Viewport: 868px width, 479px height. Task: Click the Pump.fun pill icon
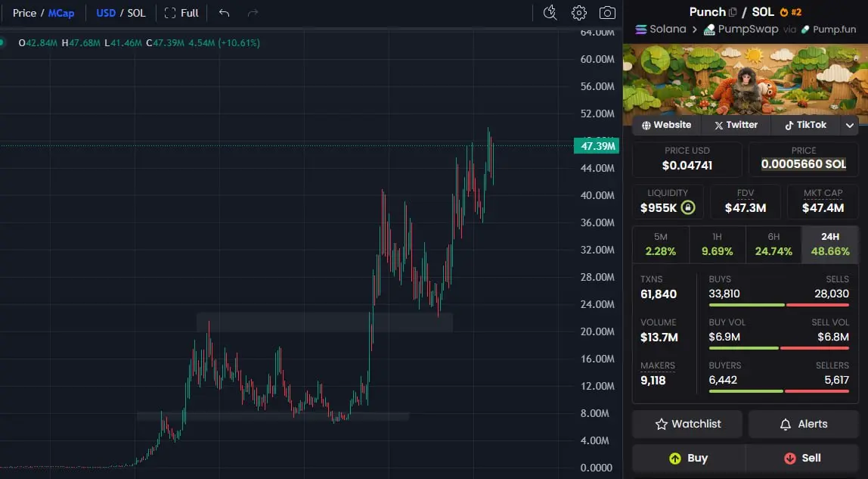[805, 30]
